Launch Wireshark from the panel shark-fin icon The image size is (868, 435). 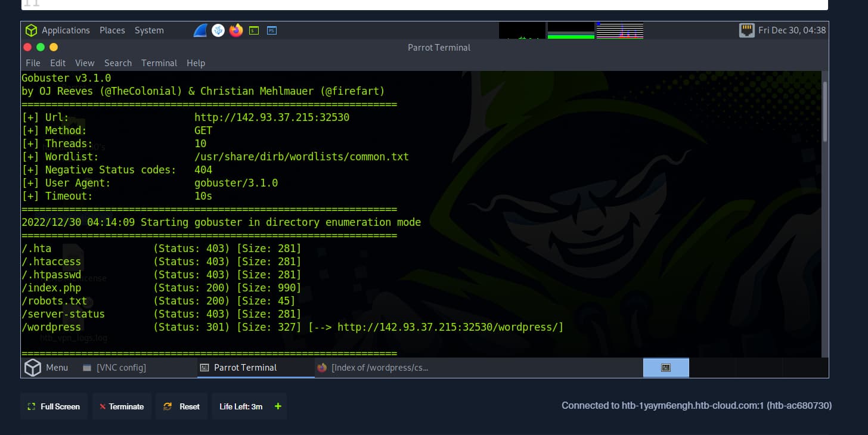(x=200, y=30)
